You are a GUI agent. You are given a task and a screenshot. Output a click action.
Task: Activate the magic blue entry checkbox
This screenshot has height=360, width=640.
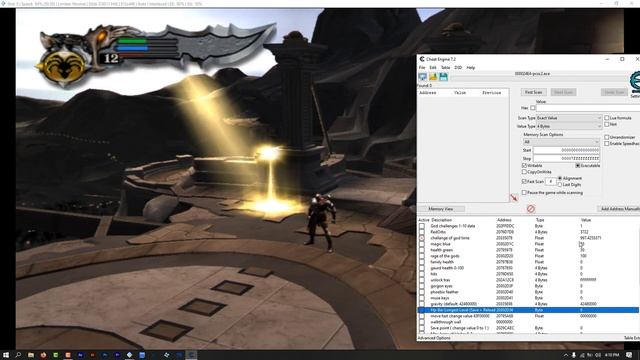pyautogui.click(x=422, y=244)
